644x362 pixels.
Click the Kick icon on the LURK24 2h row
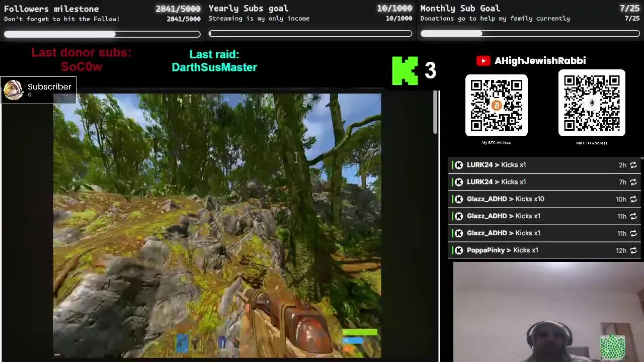point(458,165)
